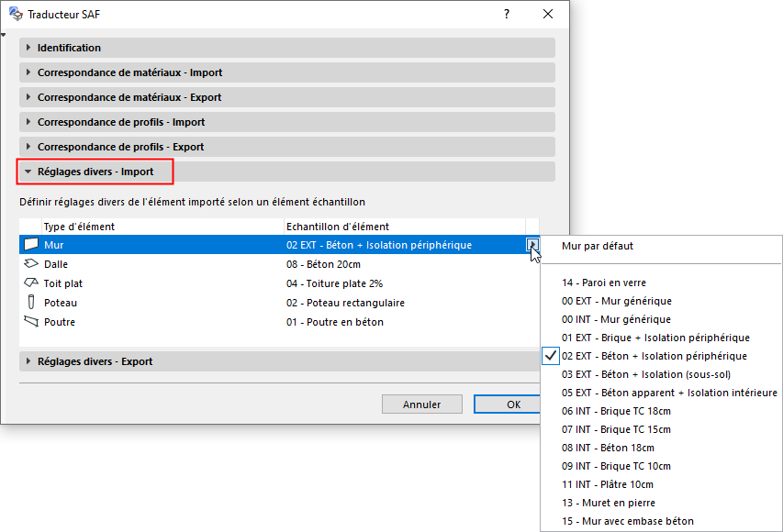Image resolution: width=783 pixels, height=532 pixels.
Task: Select 13 - Muret en pierre
Action: click(x=661, y=503)
